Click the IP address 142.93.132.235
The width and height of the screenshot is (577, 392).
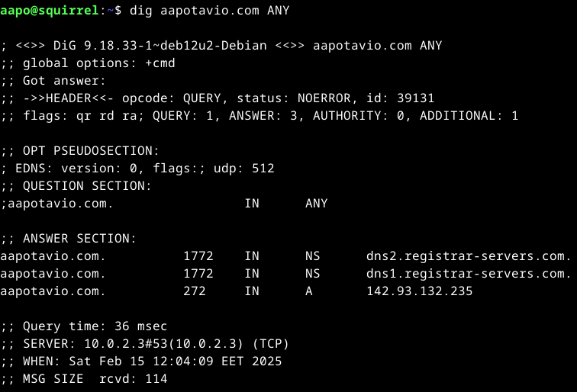(419, 291)
